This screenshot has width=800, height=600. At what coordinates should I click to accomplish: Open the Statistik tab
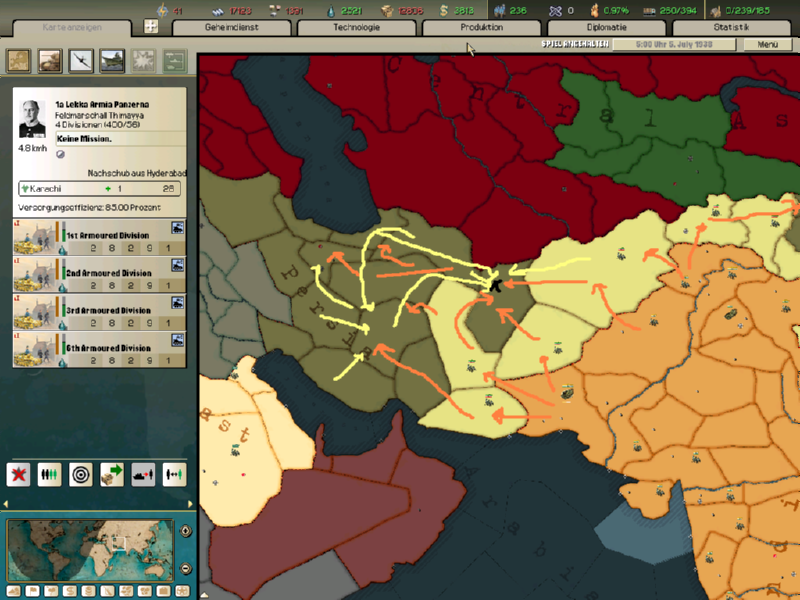(732, 28)
